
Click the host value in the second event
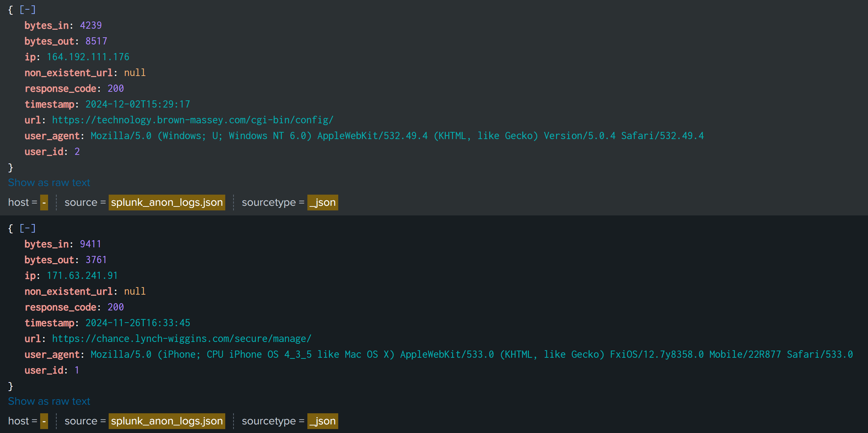pos(44,421)
